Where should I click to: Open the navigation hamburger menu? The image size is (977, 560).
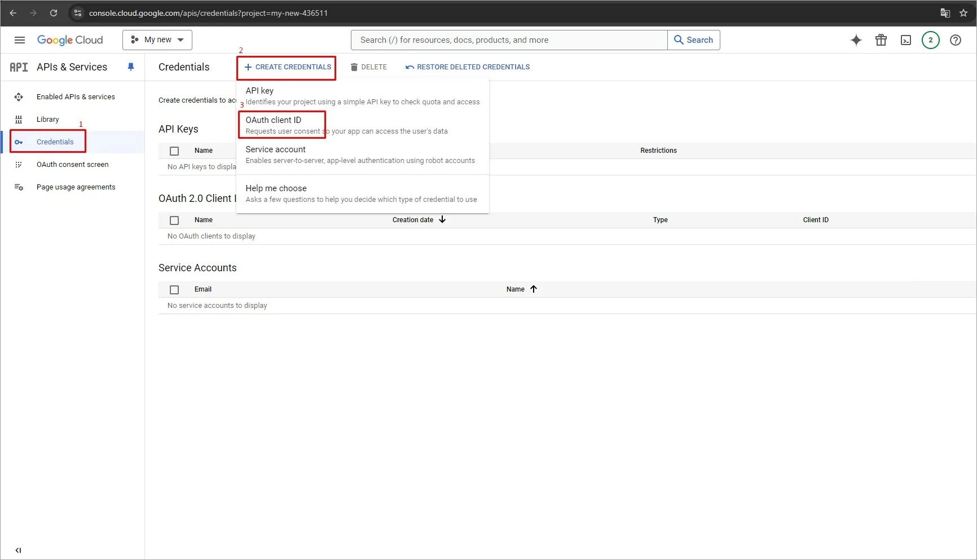pyautogui.click(x=19, y=40)
